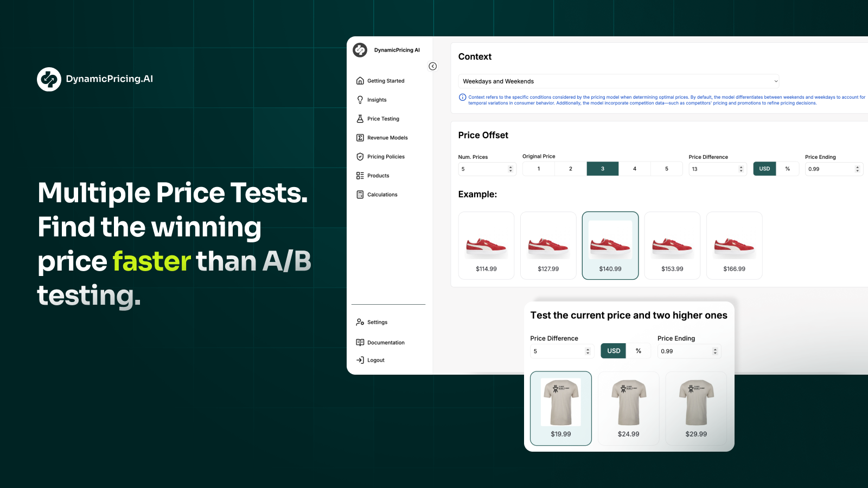Click Price Ending stepper in lower card
The image size is (868, 488).
715,351
